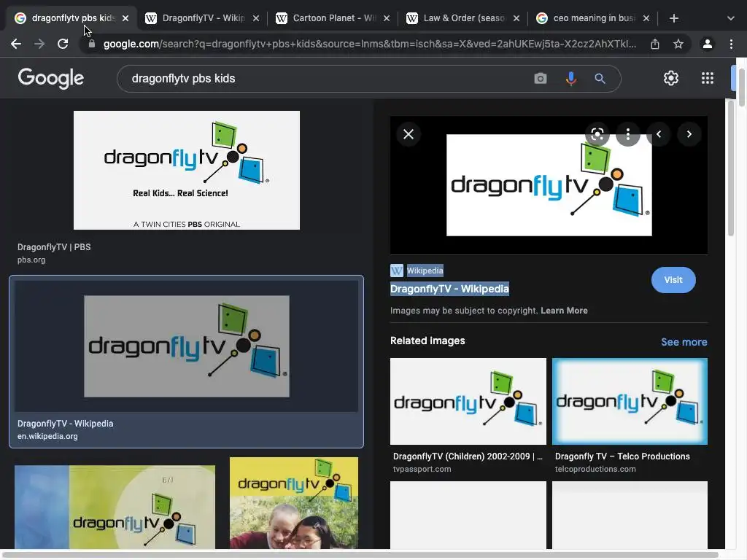The width and height of the screenshot is (747, 560).
Task: Select the Wikipedia DragonflyTV logo result
Action: tap(186, 346)
